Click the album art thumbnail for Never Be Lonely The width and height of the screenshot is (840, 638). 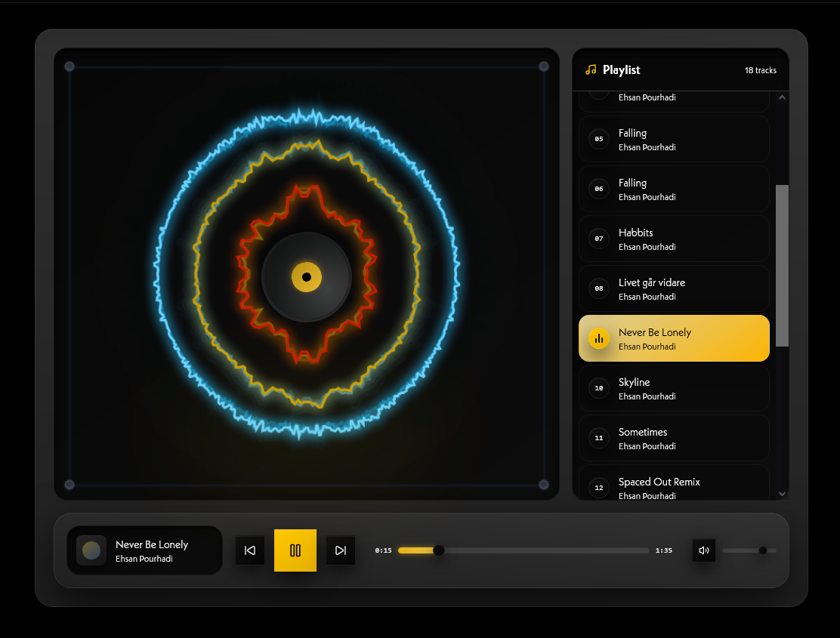point(91,550)
